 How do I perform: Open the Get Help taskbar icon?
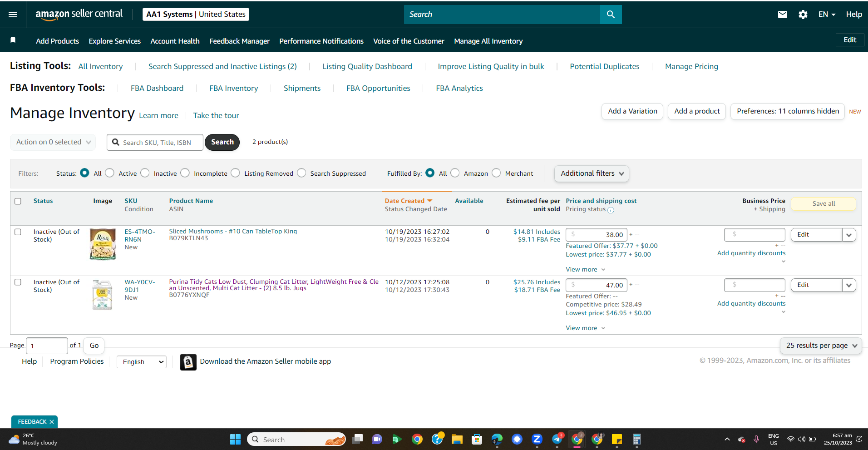pos(437,439)
